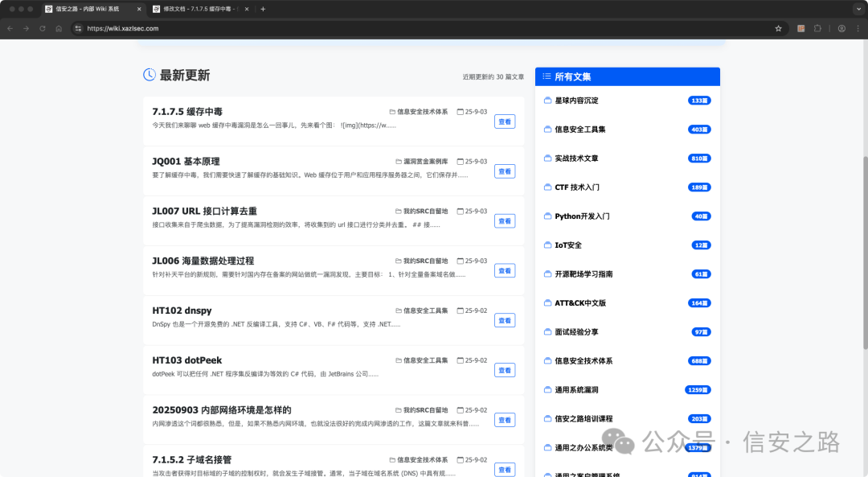Click the IP extension icon in the browser toolbar

click(800, 27)
